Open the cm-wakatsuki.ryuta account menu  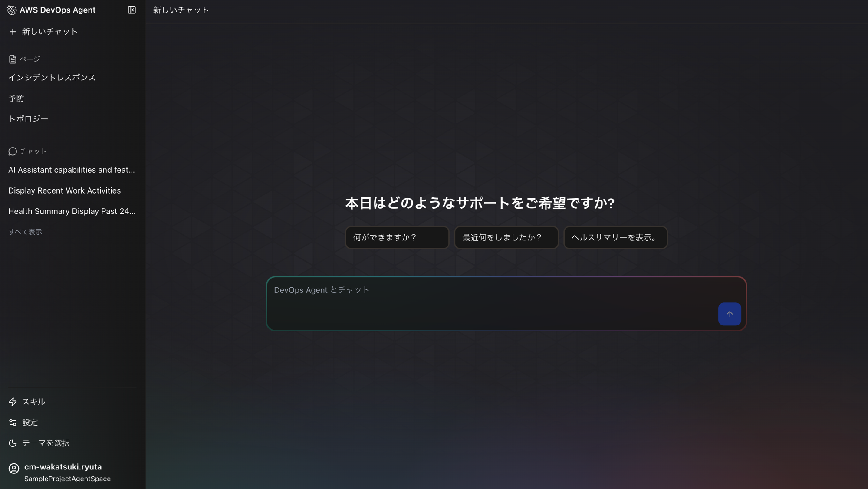(63, 467)
